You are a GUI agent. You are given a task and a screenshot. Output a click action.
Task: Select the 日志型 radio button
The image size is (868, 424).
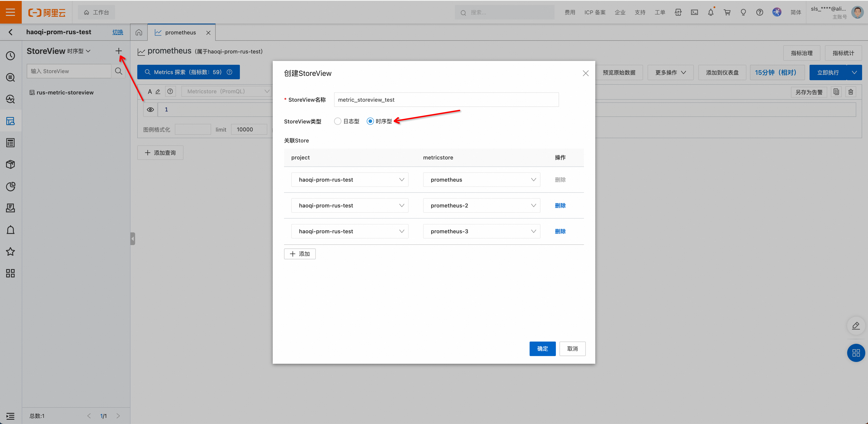[x=338, y=121]
